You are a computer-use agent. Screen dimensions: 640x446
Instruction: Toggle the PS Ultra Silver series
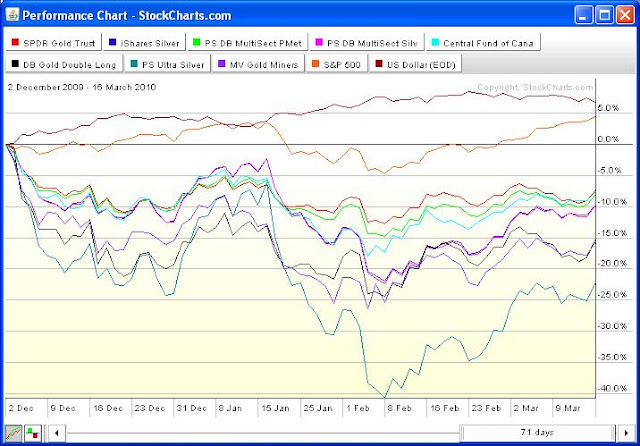[x=168, y=64]
